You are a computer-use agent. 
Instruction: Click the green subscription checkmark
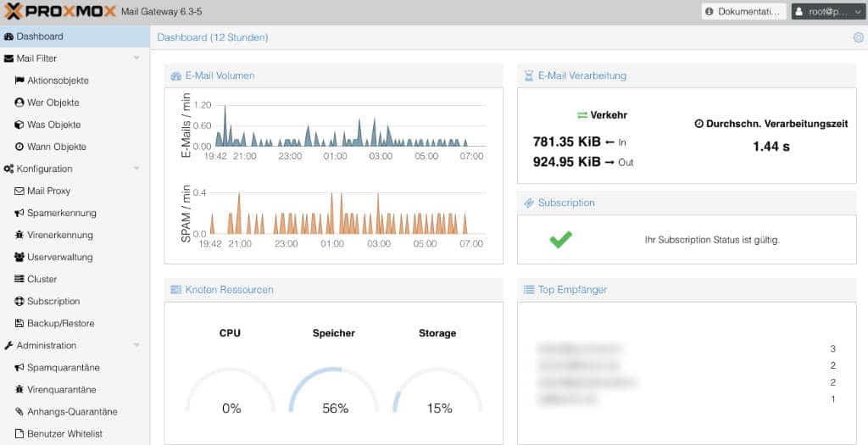[560, 240]
